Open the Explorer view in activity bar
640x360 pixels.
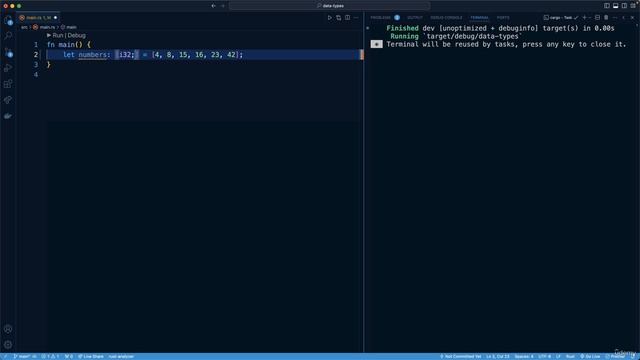pyautogui.click(x=8, y=20)
